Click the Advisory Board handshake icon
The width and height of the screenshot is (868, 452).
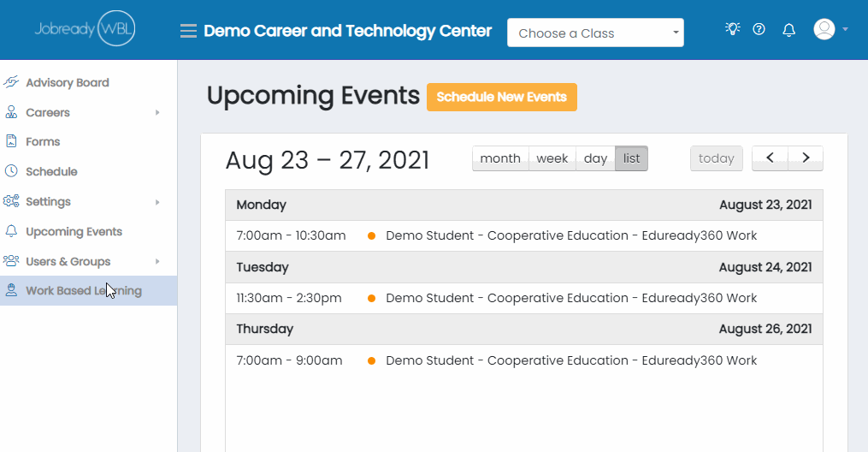point(11,82)
